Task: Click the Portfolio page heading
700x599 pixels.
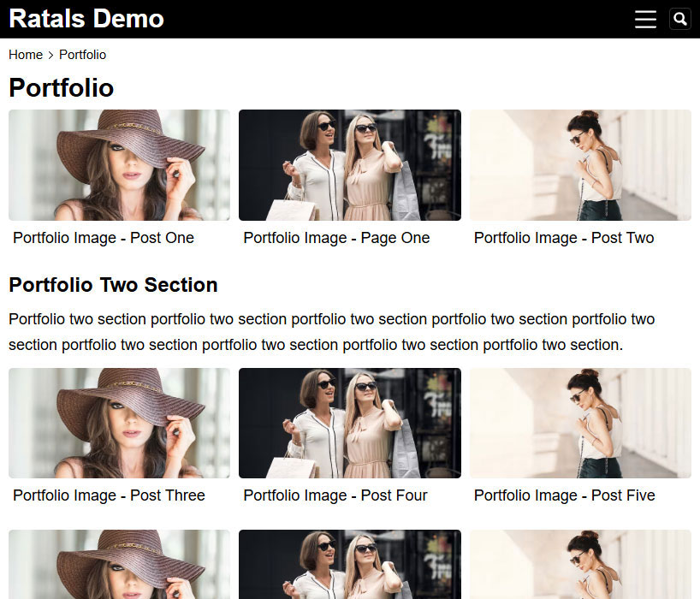Action: 62,87
